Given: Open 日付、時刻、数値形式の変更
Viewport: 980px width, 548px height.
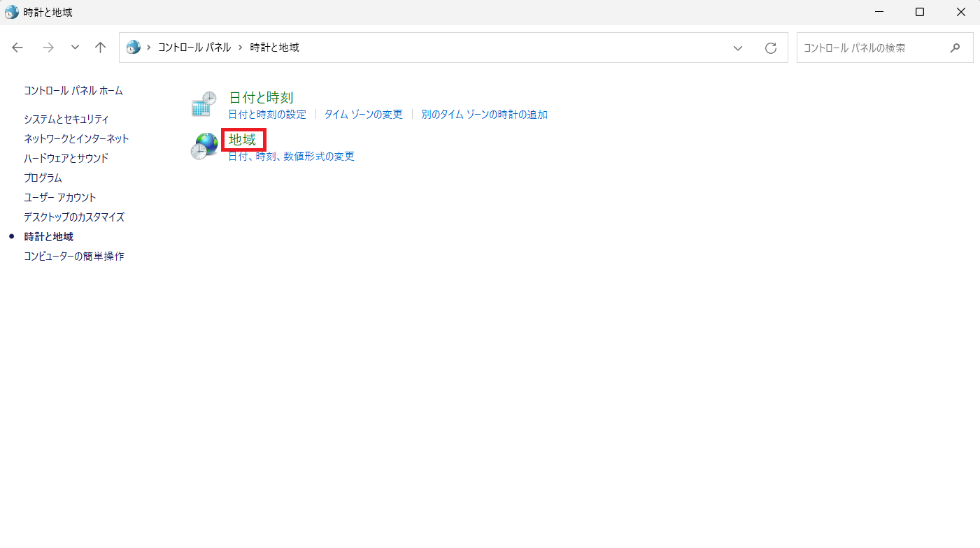Looking at the screenshot, I should [290, 156].
